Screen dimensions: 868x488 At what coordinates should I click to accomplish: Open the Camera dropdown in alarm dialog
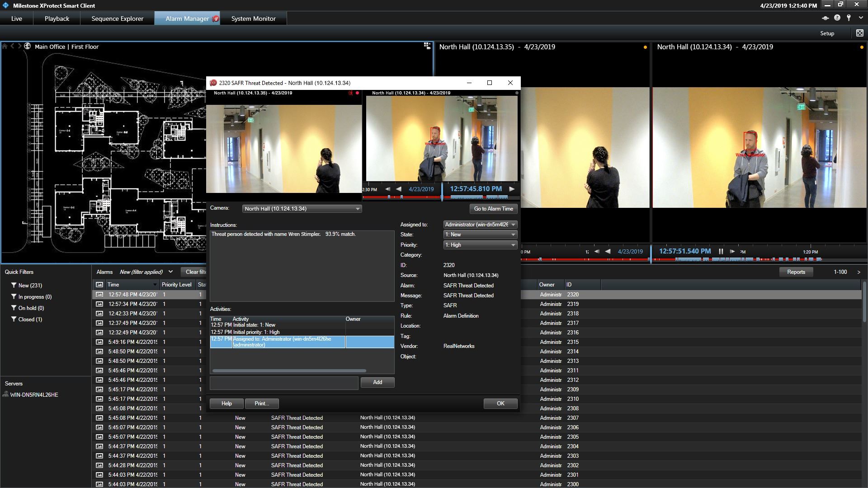pos(302,209)
